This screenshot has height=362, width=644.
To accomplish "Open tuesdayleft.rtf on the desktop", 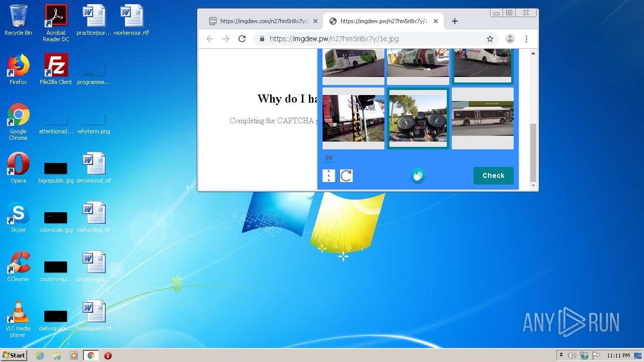I will (94, 316).
